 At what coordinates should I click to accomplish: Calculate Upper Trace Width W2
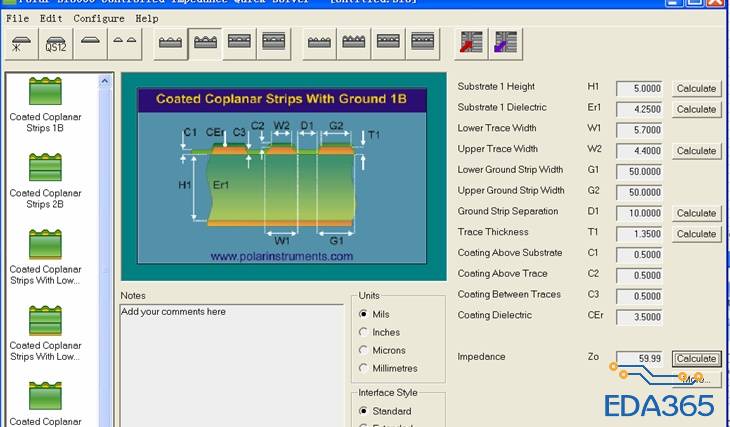(x=696, y=151)
